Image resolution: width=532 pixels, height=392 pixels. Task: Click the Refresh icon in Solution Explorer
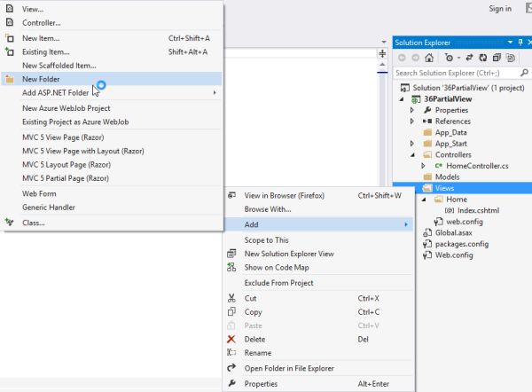(x=483, y=58)
